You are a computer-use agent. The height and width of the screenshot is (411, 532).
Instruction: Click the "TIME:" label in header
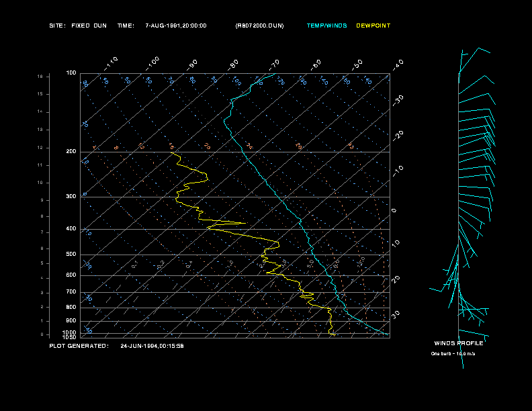[126, 26]
